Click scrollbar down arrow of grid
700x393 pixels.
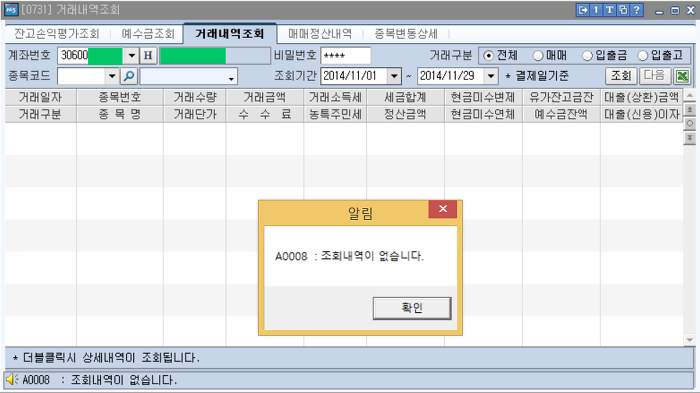tap(690, 340)
